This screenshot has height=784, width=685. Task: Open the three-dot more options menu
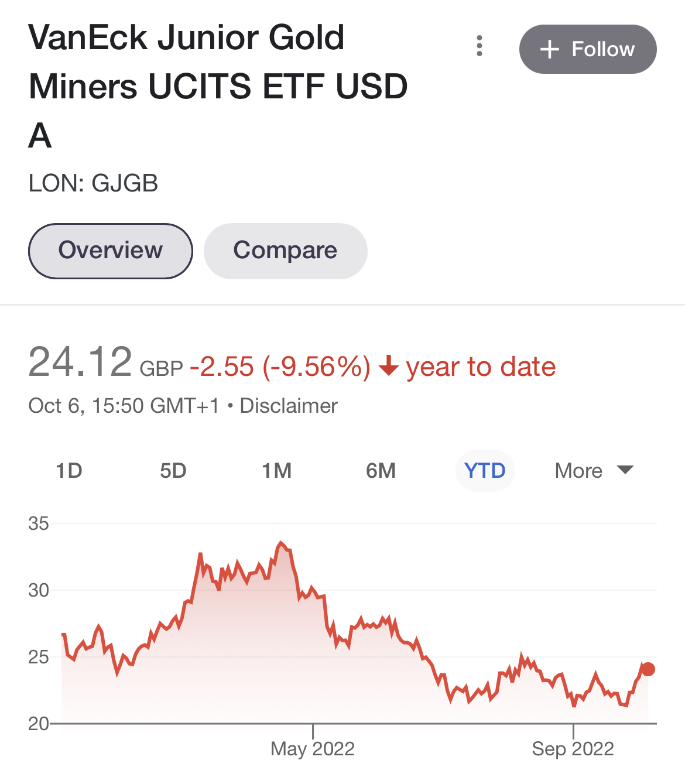479,46
